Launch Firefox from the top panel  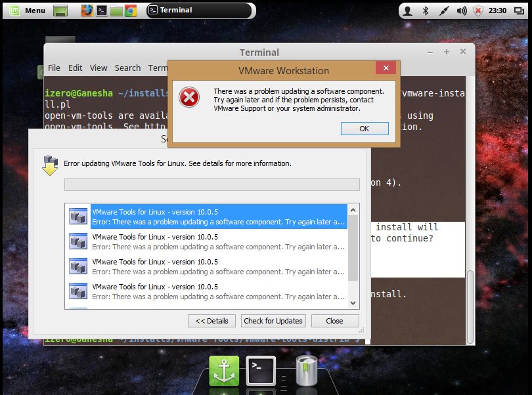87,10
